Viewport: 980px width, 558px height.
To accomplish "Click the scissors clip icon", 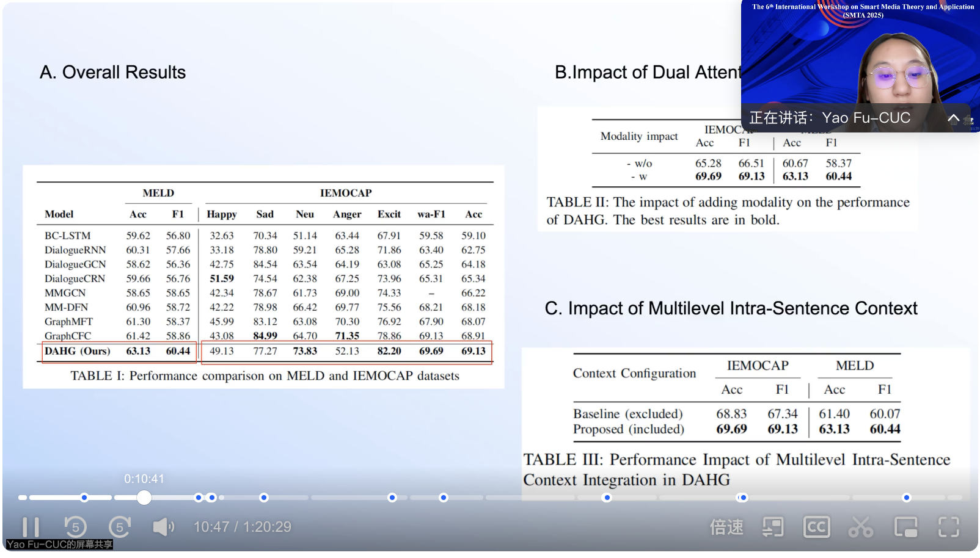I will [x=860, y=527].
